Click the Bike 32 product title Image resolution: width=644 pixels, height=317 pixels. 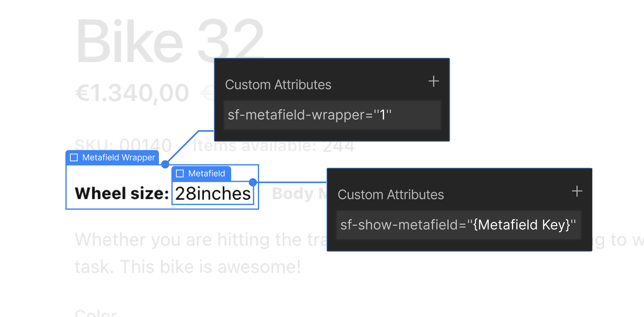coord(170,41)
